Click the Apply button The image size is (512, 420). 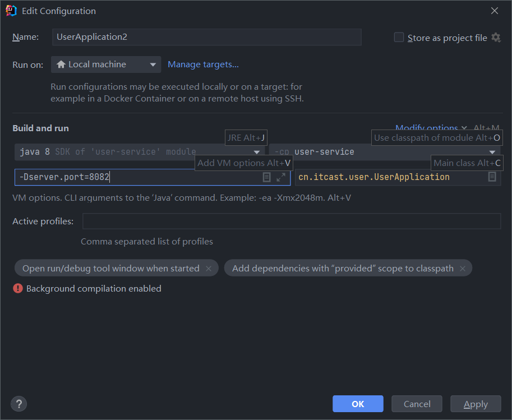(x=476, y=404)
